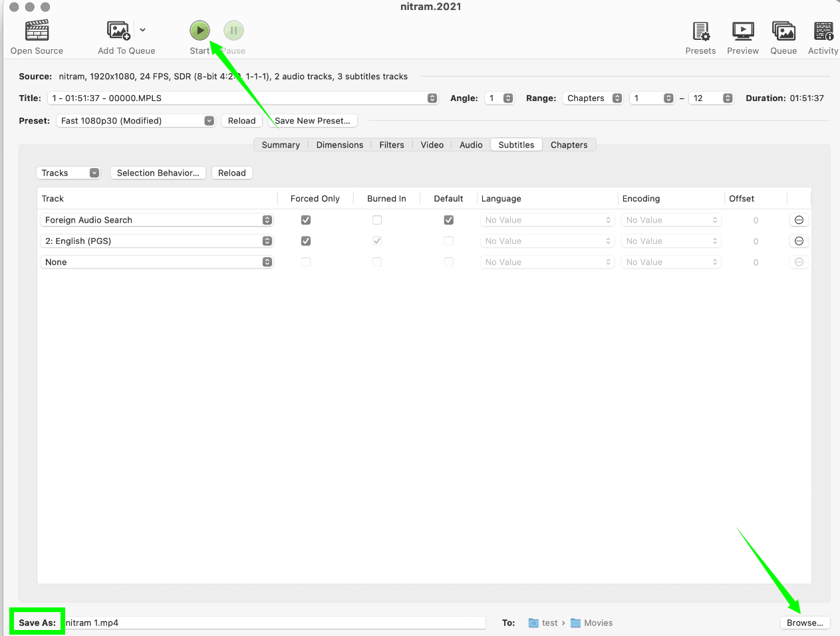
Task: Open the Preset dropdown showing Fast 1080p30
Action: [136, 121]
